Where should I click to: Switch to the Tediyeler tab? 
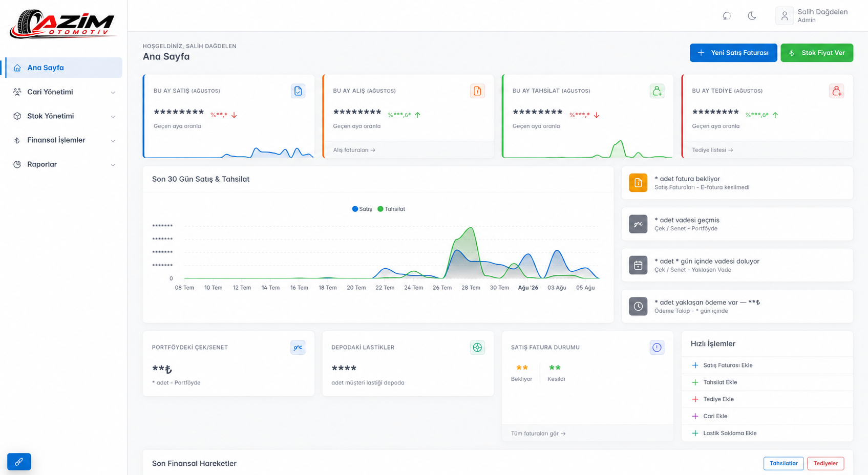825,463
